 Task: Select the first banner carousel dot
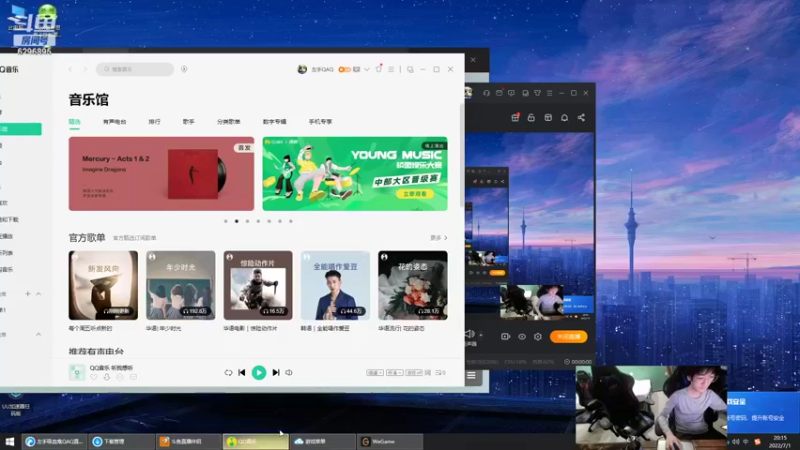tap(226, 221)
